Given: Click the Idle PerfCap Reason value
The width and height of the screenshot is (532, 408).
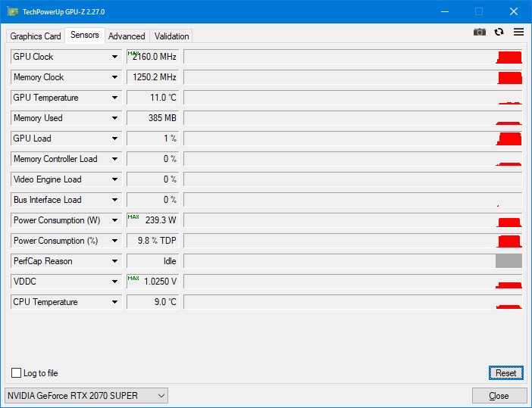Looking at the screenshot, I should tap(152, 261).
